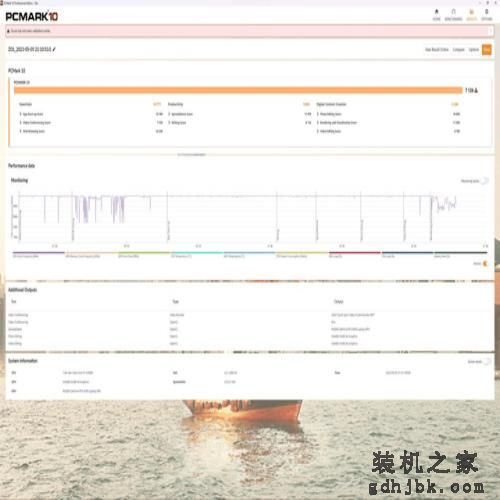This screenshot has height=500, width=500.
Task: Click the orange overall PCMark 10 score bar
Action: 238,90
